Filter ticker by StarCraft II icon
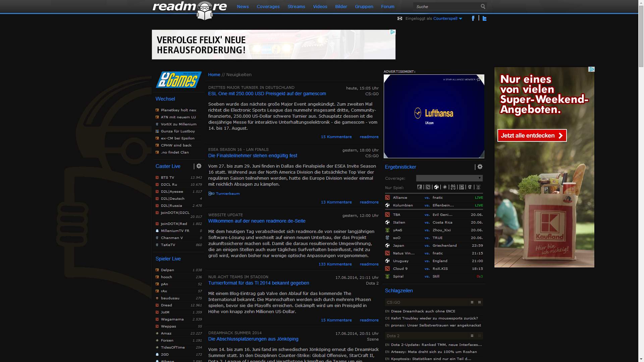The width and height of the screenshot is (644, 362). click(470, 187)
